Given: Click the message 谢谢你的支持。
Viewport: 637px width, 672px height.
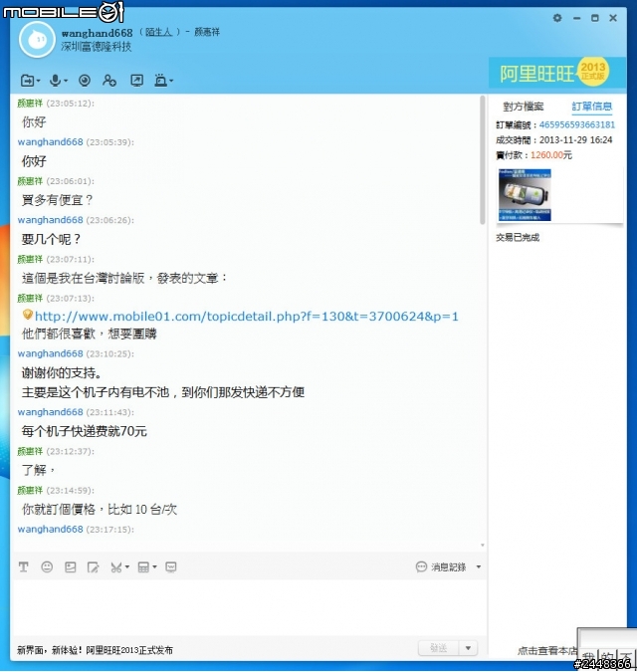Looking at the screenshot, I should pyautogui.click(x=62, y=373).
